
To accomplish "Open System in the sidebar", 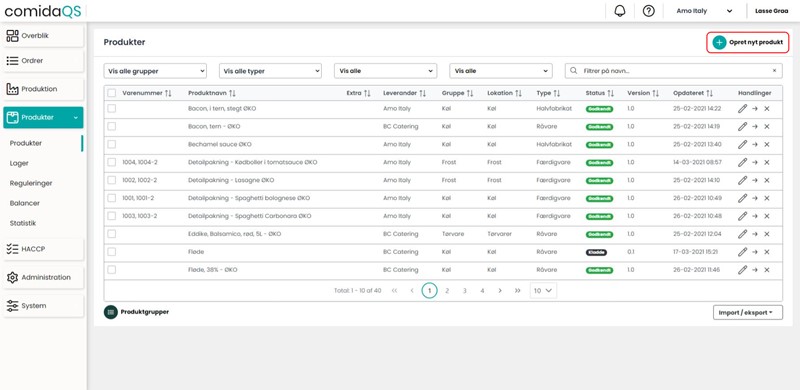I will 43,306.
